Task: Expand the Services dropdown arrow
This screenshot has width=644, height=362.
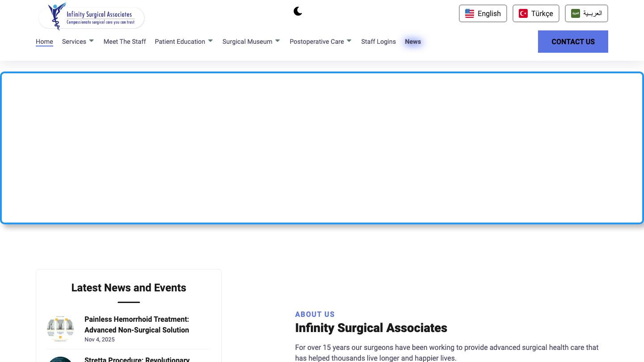Action: click(92, 41)
